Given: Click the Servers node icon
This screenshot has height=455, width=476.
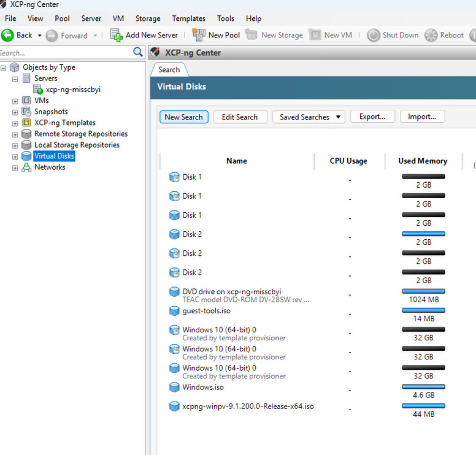Looking at the screenshot, I should pyautogui.click(x=26, y=78).
